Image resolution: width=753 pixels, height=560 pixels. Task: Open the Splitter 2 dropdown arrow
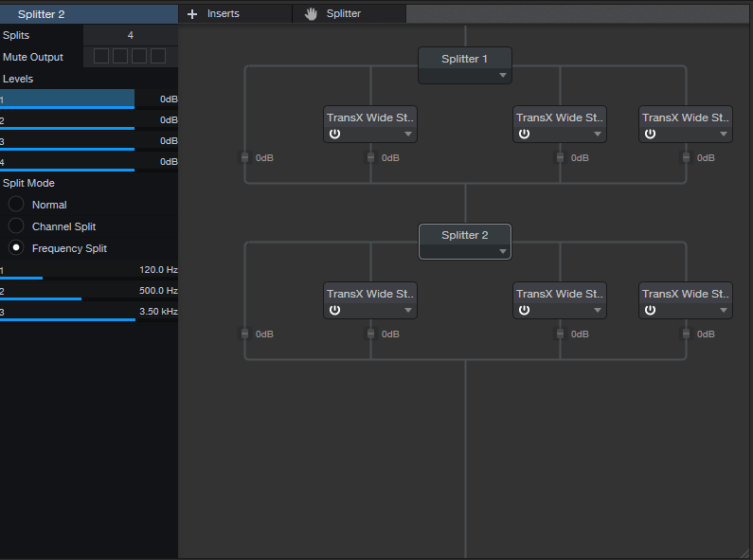pyautogui.click(x=502, y=252)
